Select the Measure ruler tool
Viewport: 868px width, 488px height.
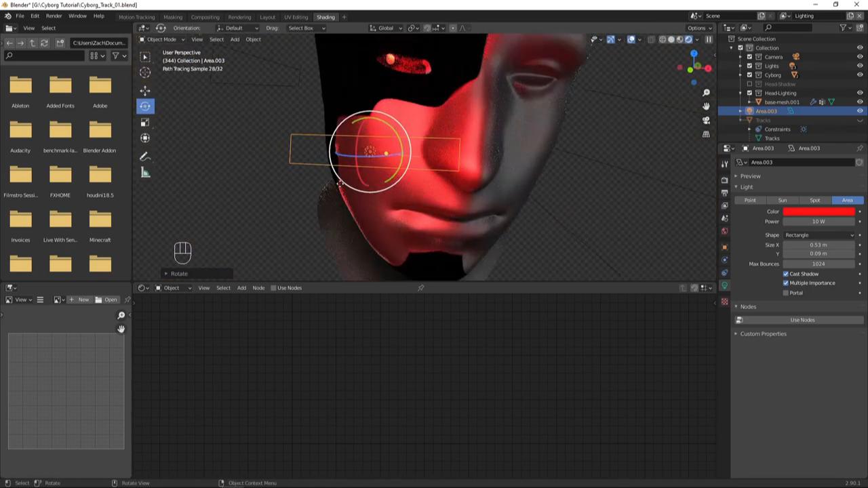[x=145, y=172]
